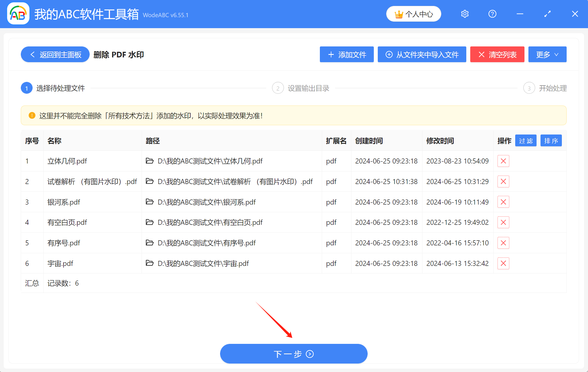Open folder icon for 有空白页.pdf path
This screenshot has height=372, width=588.
coord(150,222)
